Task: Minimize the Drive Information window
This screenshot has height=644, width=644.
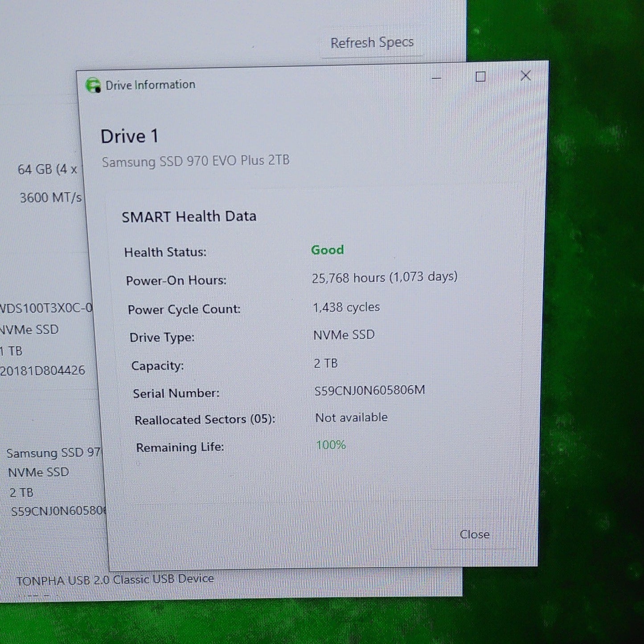Action: point(436,78)
